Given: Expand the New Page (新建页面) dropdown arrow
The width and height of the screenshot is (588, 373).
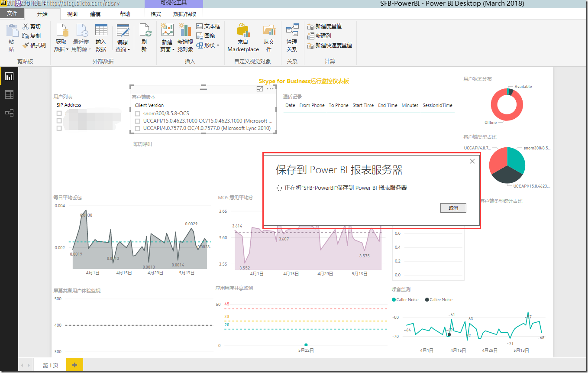Looking at the screenshot, I should click(173, 50).
